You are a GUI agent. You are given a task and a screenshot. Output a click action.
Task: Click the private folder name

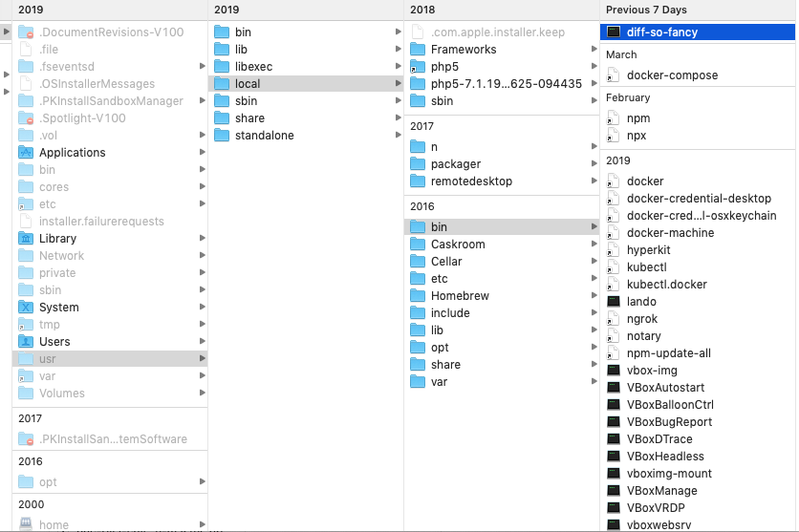pyautogui.click(x=57, y=273)
